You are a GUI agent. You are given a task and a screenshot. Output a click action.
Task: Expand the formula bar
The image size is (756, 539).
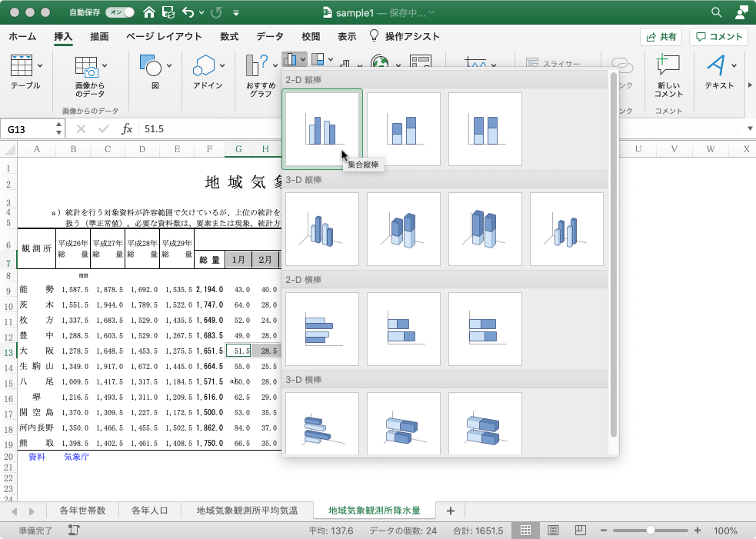pos(750,128)
